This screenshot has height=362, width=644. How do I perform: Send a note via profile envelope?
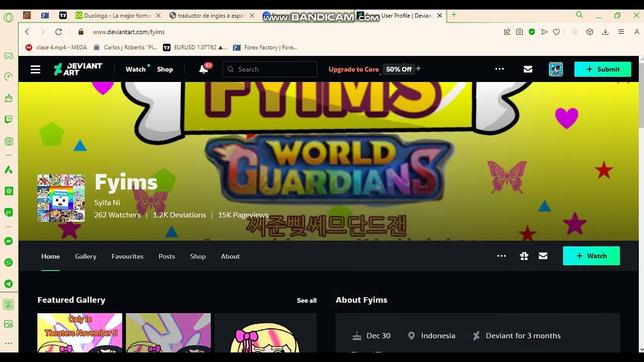543,256
